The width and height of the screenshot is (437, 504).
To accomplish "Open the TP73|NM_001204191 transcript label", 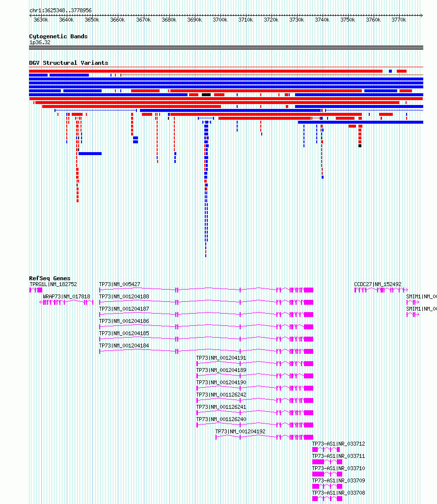I will (x=221, y=358).
